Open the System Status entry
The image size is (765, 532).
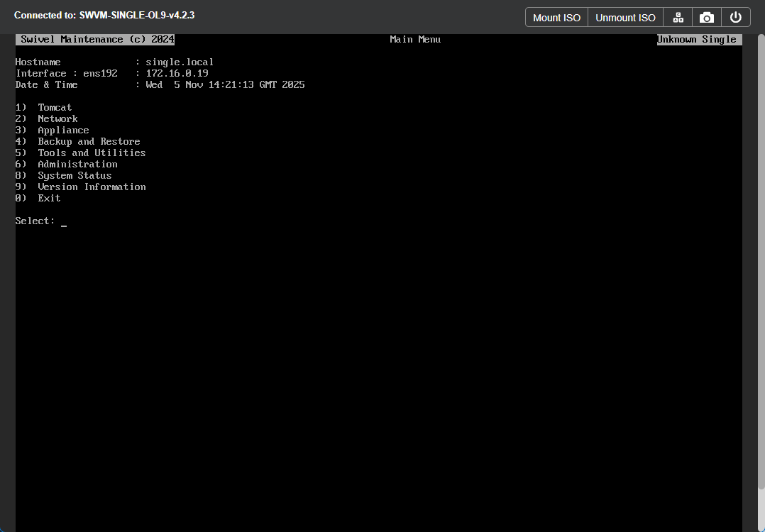tap(75, 175)
